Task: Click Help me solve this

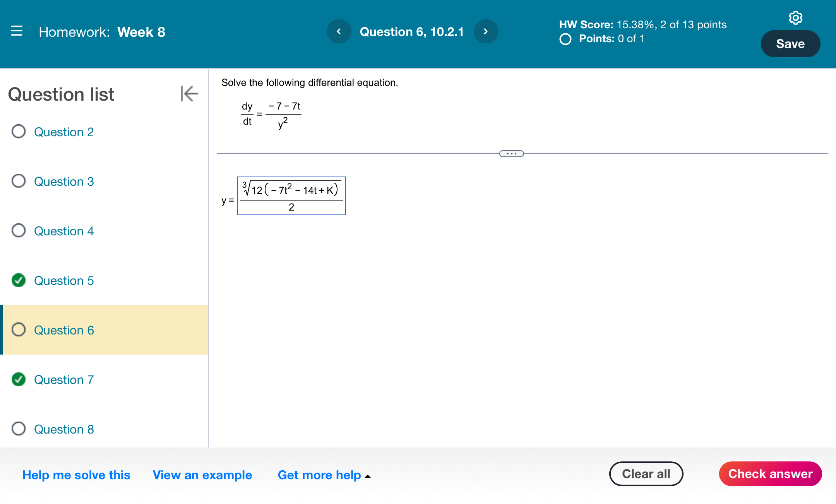Action: 76,475
